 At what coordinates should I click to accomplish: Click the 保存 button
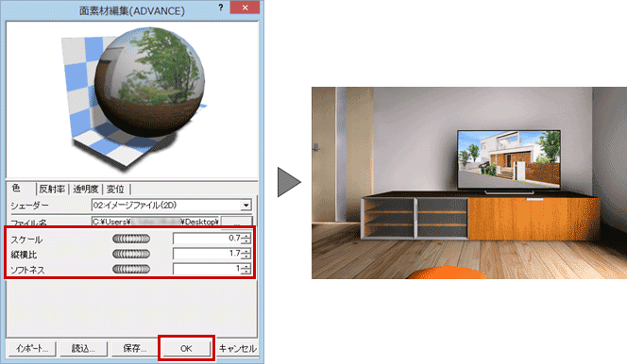[135, 348]
